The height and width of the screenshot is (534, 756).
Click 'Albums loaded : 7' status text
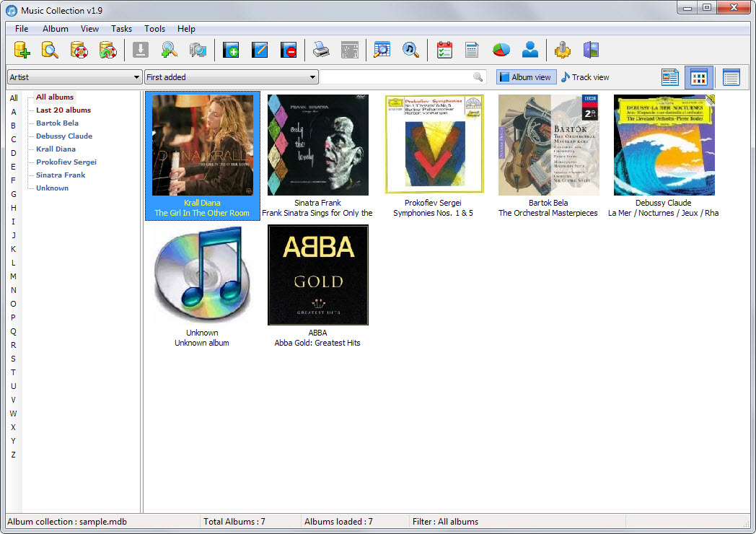coord(338,522)
